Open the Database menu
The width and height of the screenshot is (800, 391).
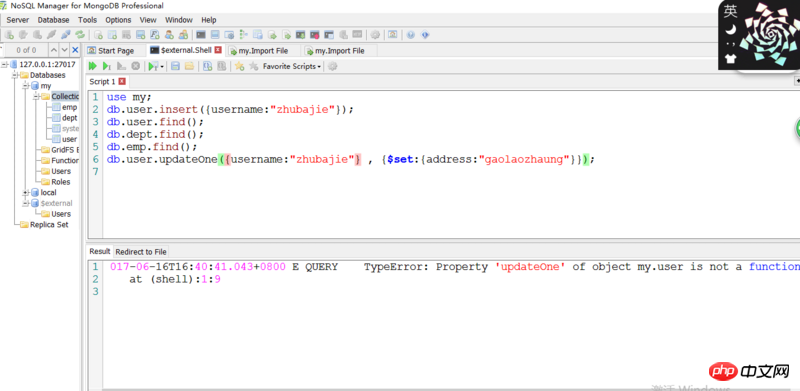(x=53, y=20)
